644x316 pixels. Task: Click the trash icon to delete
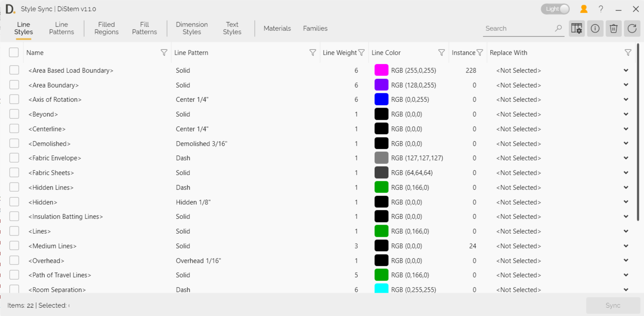coord(613,28)
